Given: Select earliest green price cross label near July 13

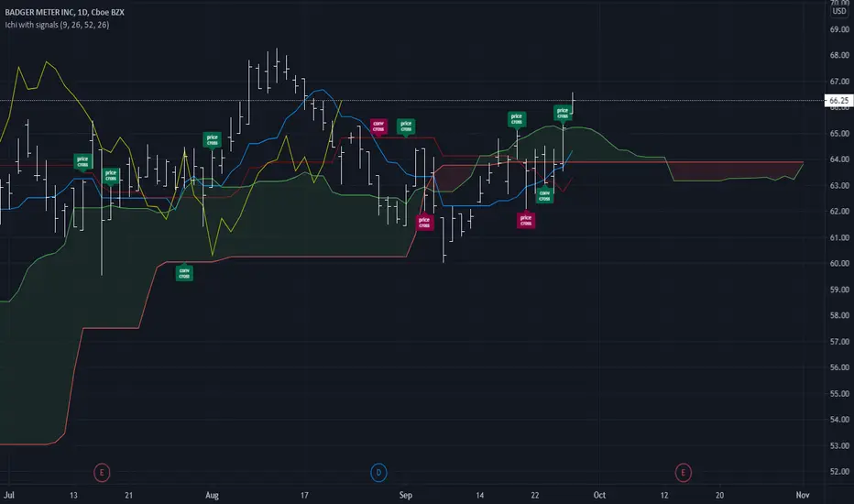Looking at the screenshot, I should (x=82, y=162).
